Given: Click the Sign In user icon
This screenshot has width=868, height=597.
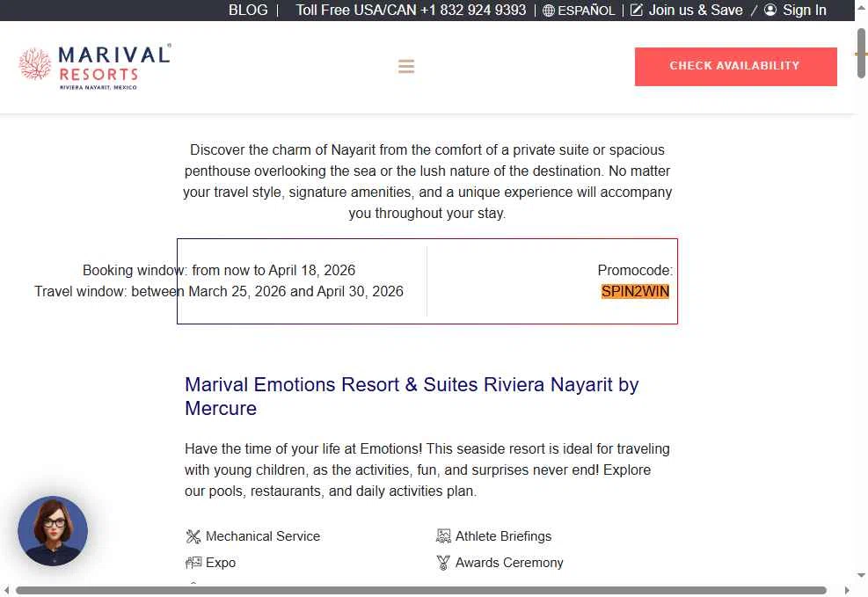Looking at the screenshot, I should pos(770,10).
